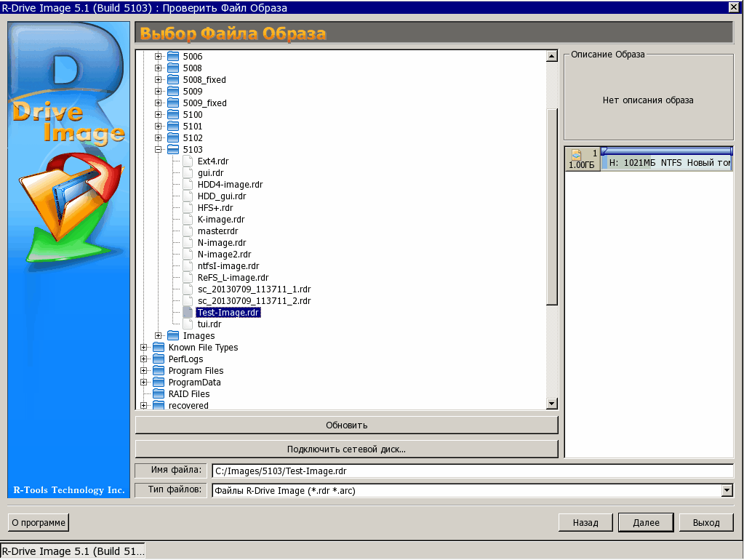The height and width of the screenshot is (560, 744).
Task: Expand the 5008_fixed folder node
Action: [x=159, y=80]
